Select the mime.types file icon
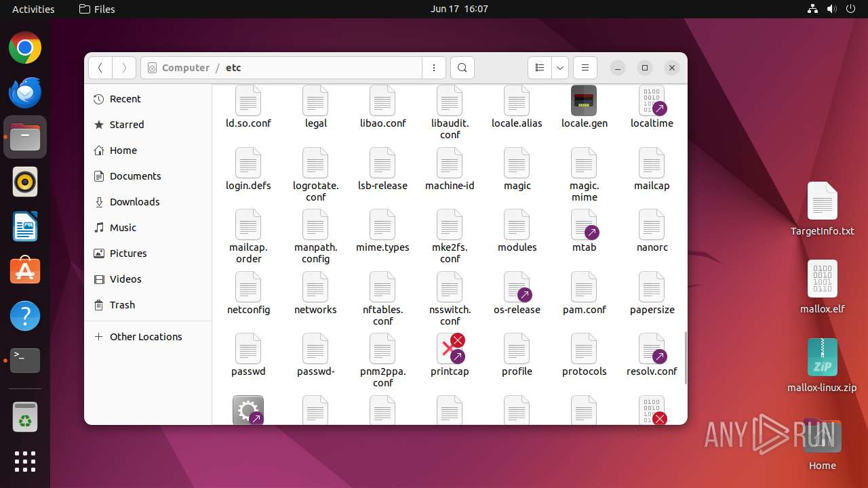868x488 pixels. [382, 224]
